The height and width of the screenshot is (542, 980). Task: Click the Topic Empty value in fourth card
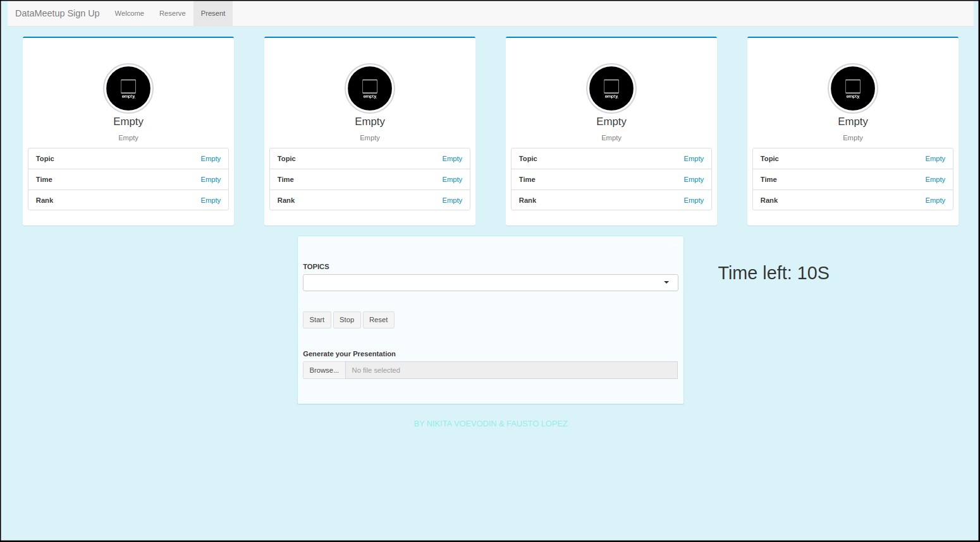(x=934, y=159)
